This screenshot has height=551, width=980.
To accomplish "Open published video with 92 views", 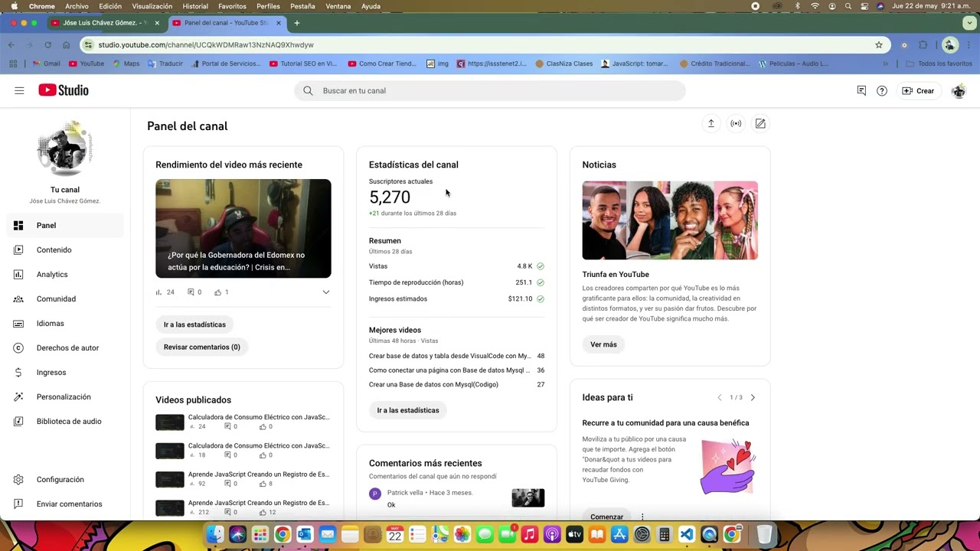I will coord(243,479).
